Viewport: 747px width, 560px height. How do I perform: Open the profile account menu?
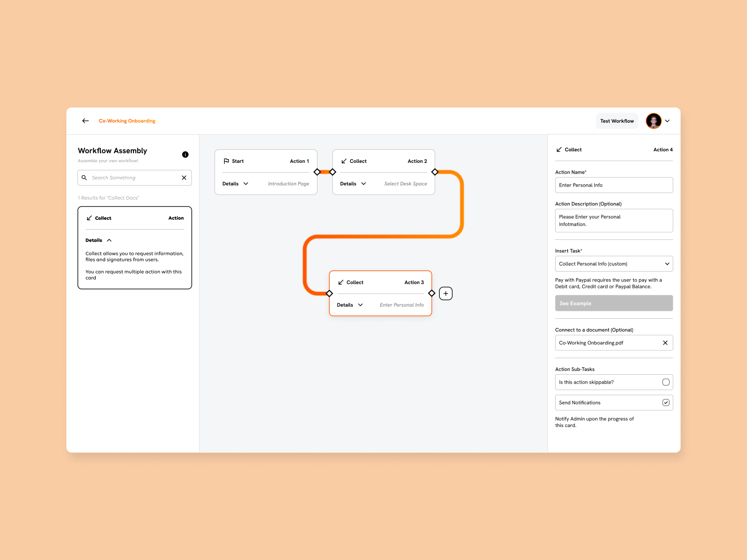point(658,121)
